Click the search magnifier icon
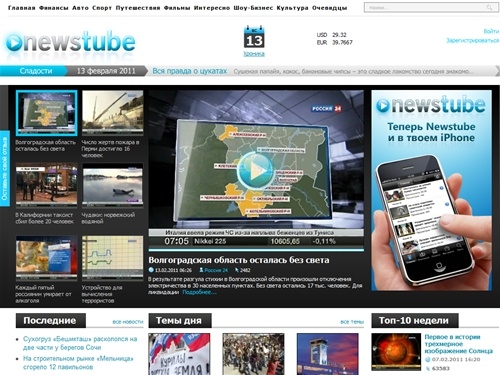 (x=489, y=7)
